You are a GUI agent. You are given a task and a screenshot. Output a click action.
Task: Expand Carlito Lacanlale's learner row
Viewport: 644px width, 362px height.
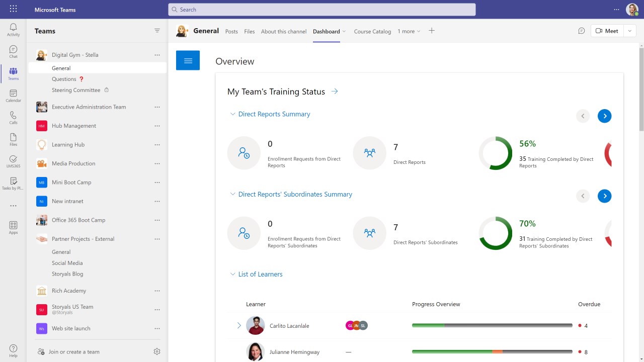(x=239, y=326)
